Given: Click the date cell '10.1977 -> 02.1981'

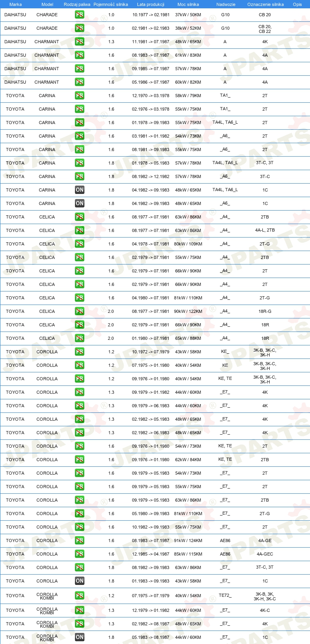Looking at the screenshot, I should pos(151,15).
